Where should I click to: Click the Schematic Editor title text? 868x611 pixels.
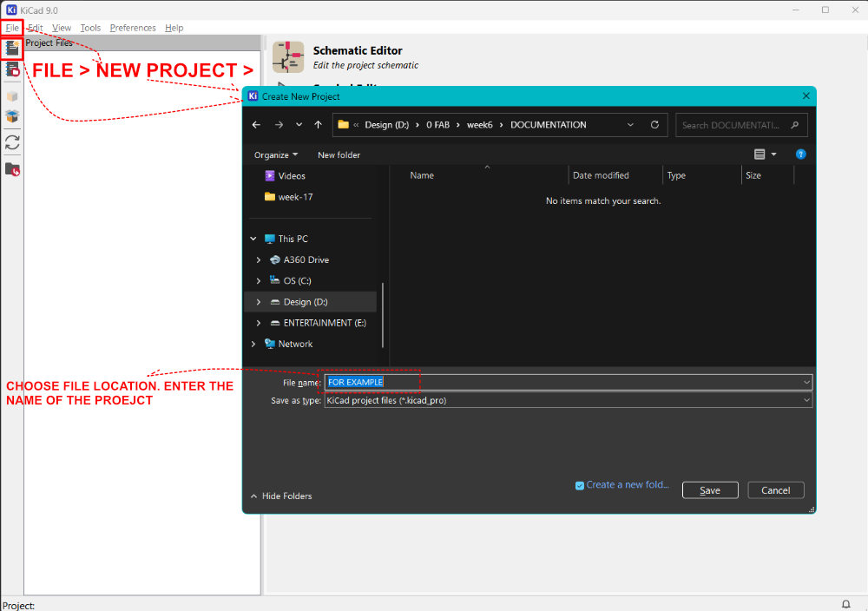coord(358,50)
